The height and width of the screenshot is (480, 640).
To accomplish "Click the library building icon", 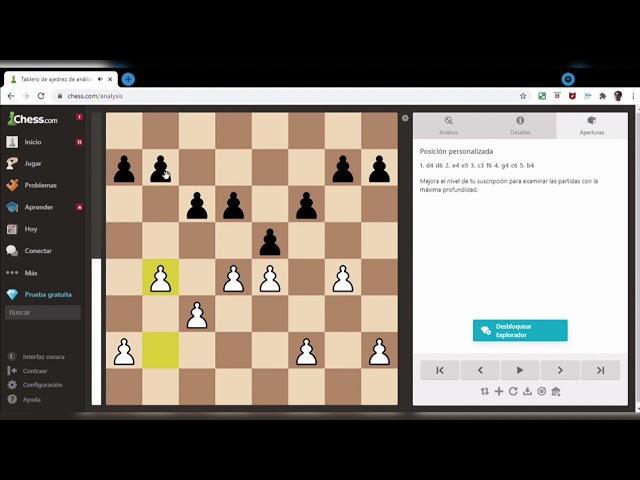I will tap(556, 391).
